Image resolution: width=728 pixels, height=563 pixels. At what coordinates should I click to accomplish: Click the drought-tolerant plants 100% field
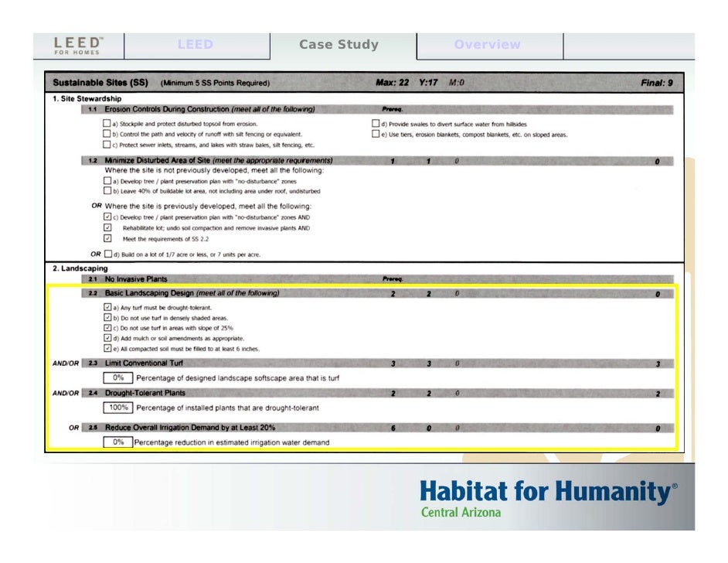click(x=118, y=408)
